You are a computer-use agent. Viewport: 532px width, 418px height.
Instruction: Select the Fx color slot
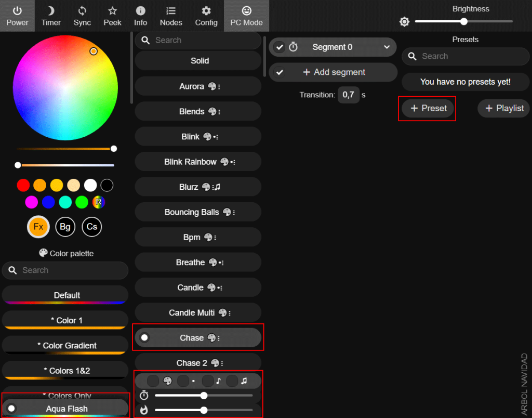[38, 227]
